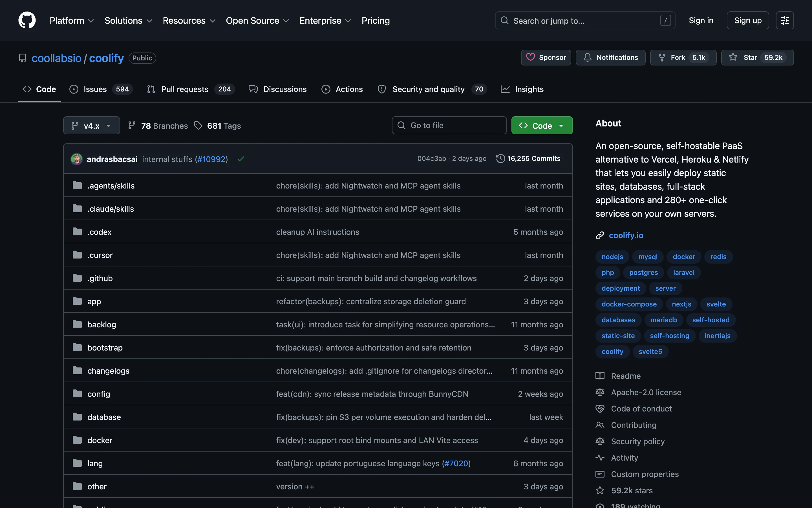812x508 pixels.
Task: Click the backlog folder icon
Action: pos(77,324)
